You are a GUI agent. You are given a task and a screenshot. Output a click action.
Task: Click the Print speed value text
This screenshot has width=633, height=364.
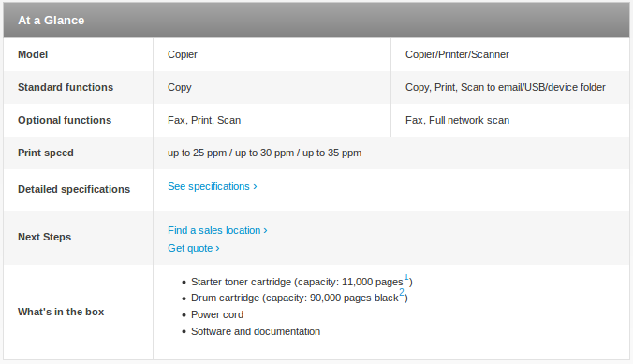coord(264,153)
